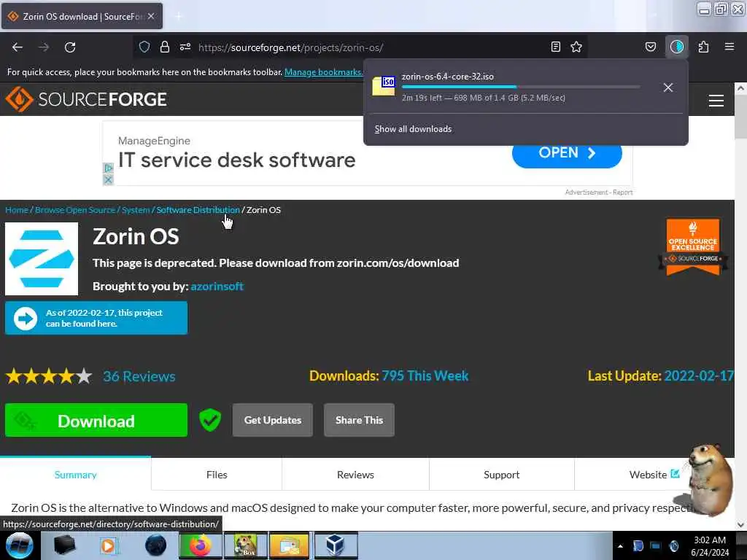Close the Zorin OS download tab
747x560 pixels.
[x=151, y=16]
